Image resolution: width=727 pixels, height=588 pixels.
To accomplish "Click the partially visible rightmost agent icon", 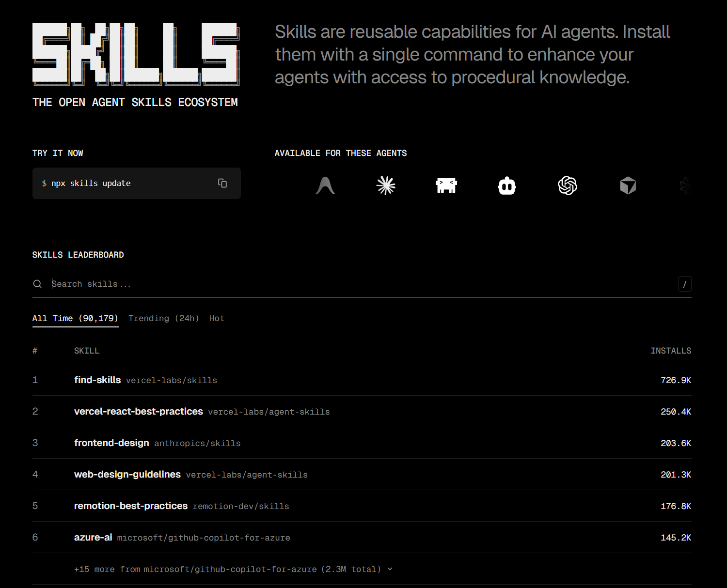I will (x=685, y=185).
